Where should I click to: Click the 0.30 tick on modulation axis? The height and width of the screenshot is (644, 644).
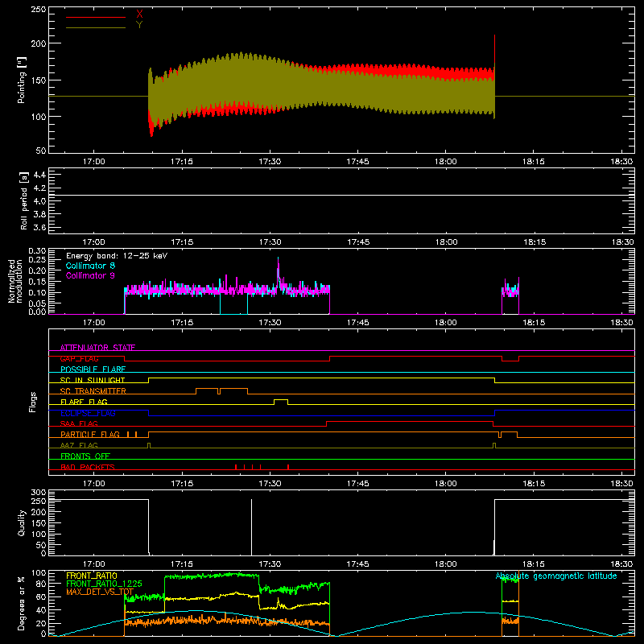tap(37, 251)
